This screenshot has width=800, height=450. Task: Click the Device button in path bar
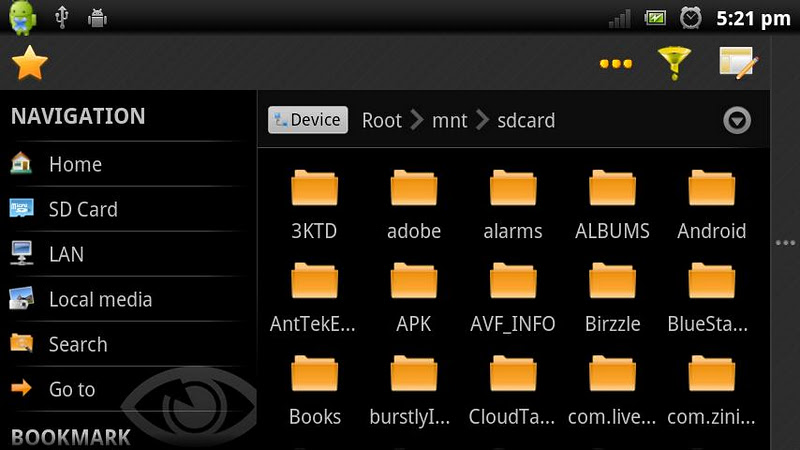[x=308, y=120]
